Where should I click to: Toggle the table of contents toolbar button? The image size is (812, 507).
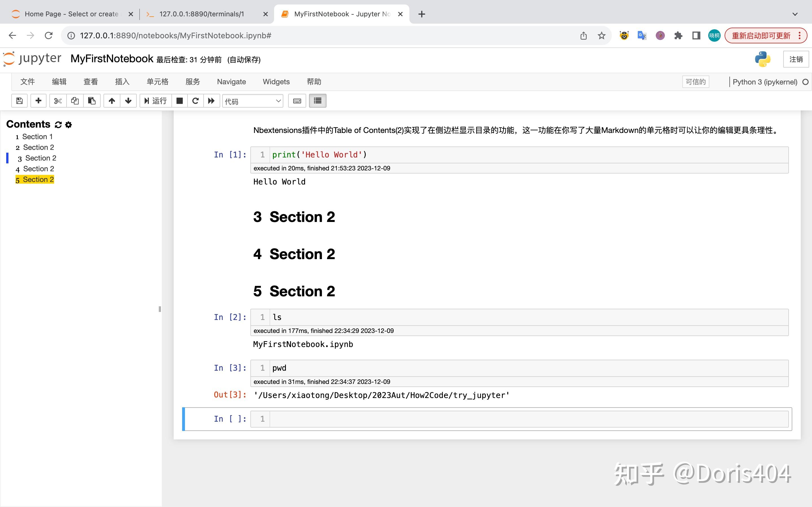coord(317,101)
